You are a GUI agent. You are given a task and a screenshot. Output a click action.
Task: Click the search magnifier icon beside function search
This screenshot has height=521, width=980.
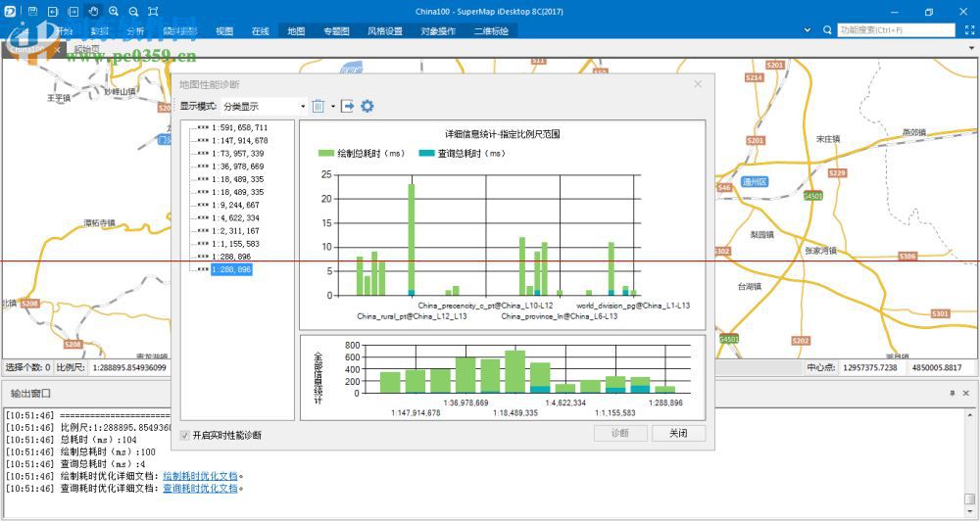point(827,30)
